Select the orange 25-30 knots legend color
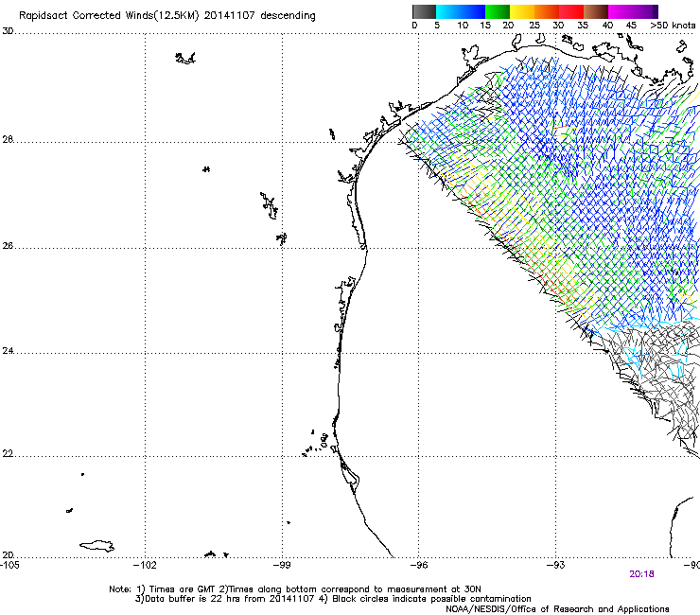Image resolution: width=700 pixels, height=615 pixels. tap(547, 11)
